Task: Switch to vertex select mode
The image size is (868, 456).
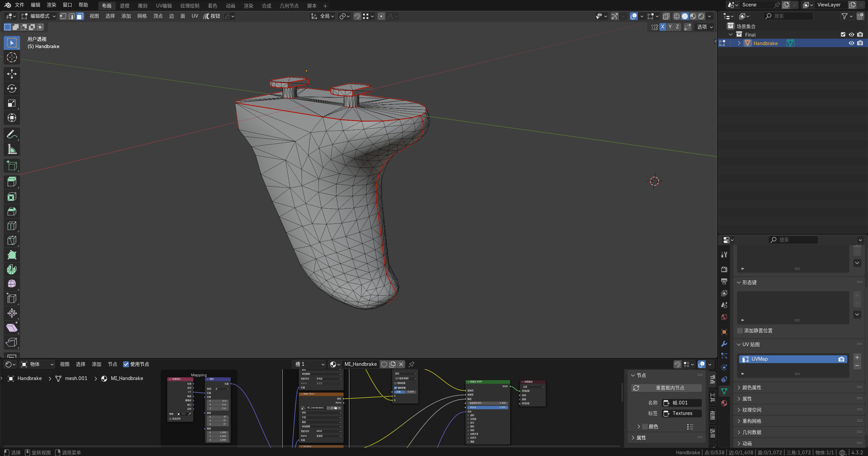Action: (x=63, y=16)
